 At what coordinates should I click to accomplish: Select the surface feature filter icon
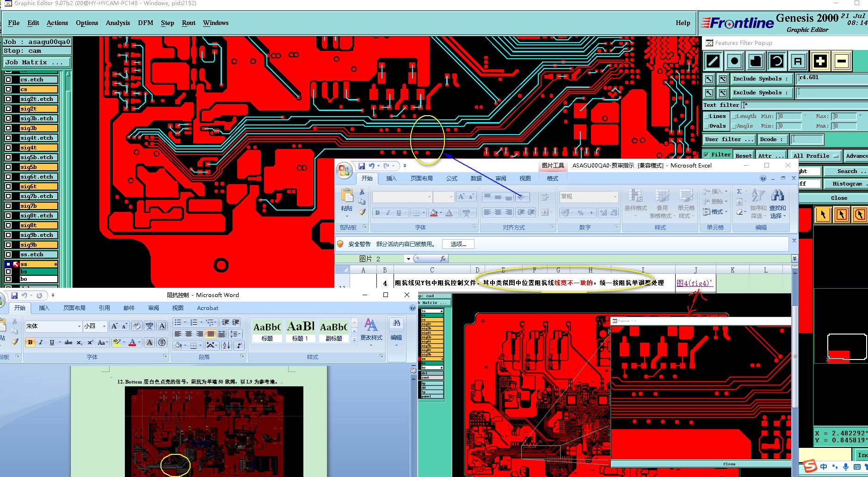(756, 61)
